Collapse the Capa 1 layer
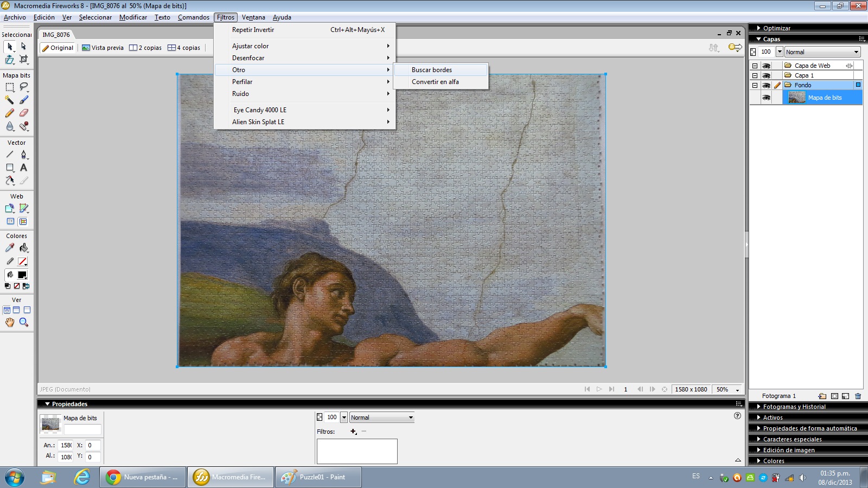 [755, 75]
